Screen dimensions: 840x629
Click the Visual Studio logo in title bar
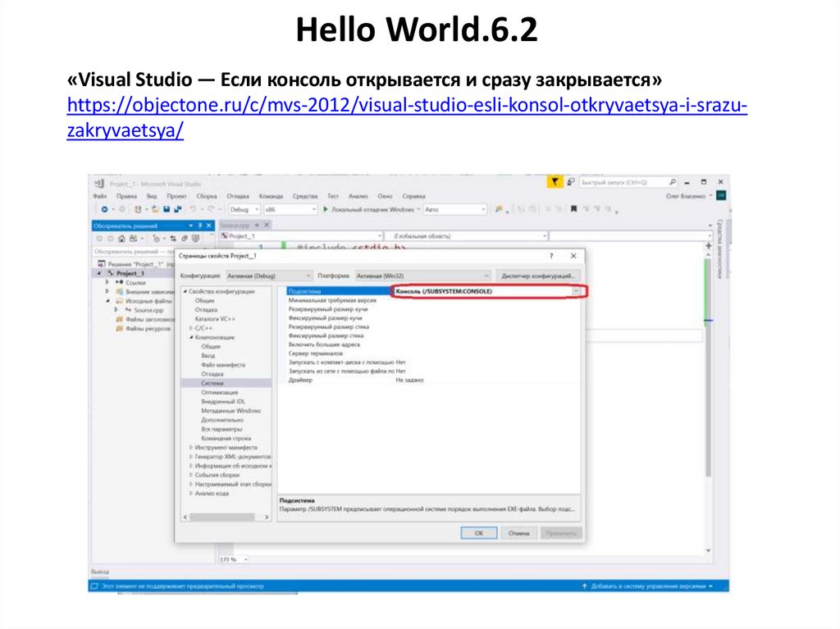pyautogui.click(x=99, y=184)
